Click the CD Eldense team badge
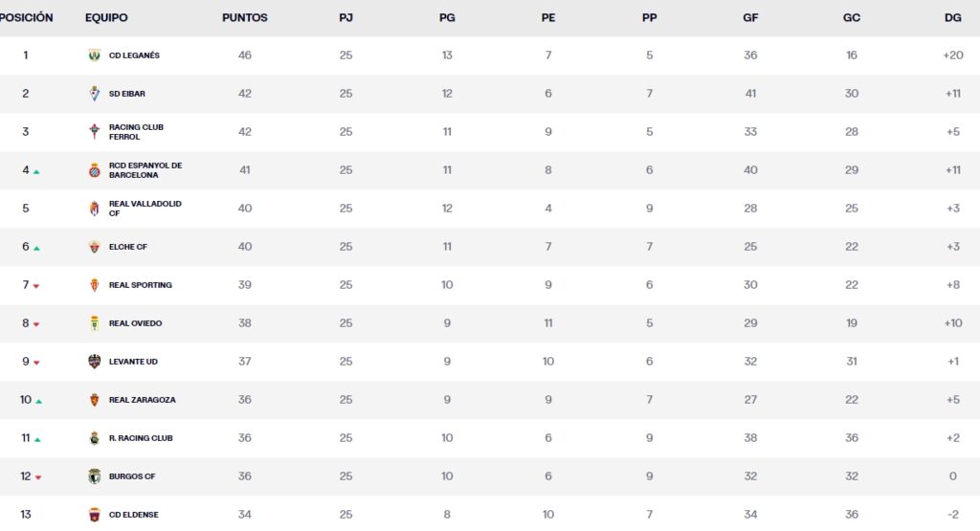This screenshot has height=531, width=980. click(x=94, y=515)
